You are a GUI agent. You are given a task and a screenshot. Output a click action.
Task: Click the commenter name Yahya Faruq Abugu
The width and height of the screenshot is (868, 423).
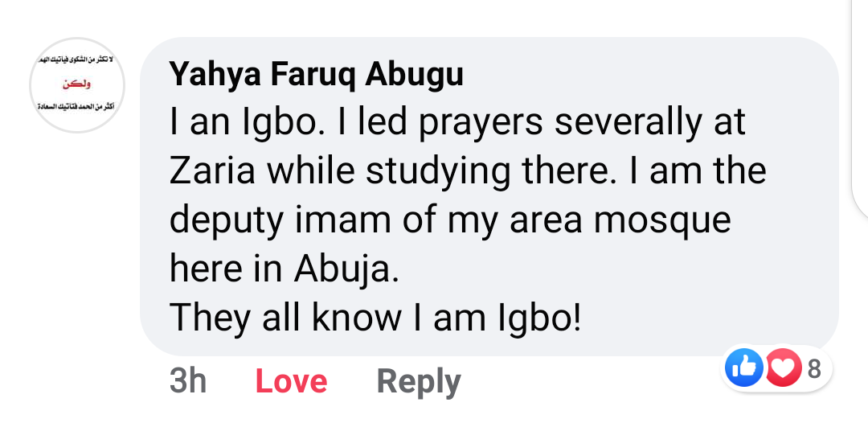pyautogui.click(x=317, y=75)
